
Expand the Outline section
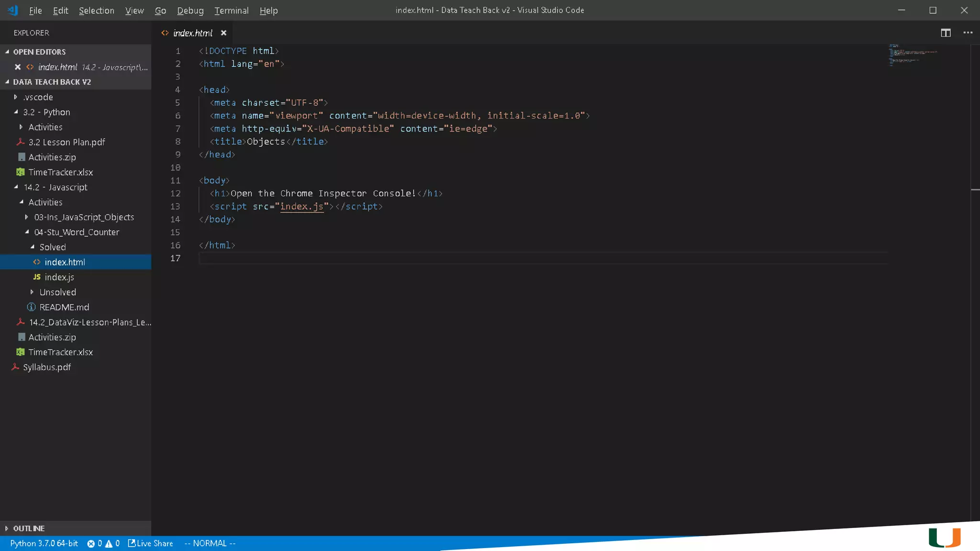pyautogui.click(x=29, y=528)
